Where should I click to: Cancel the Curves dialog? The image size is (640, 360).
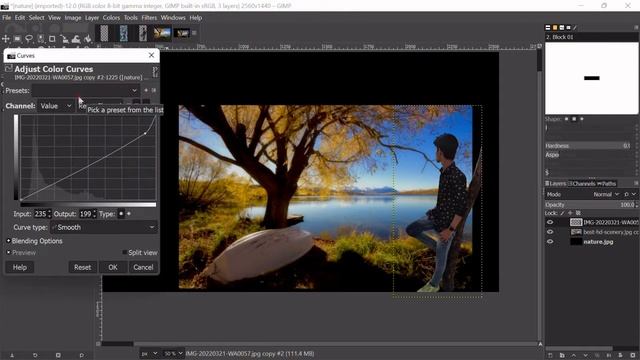click(x=143, y=267)
